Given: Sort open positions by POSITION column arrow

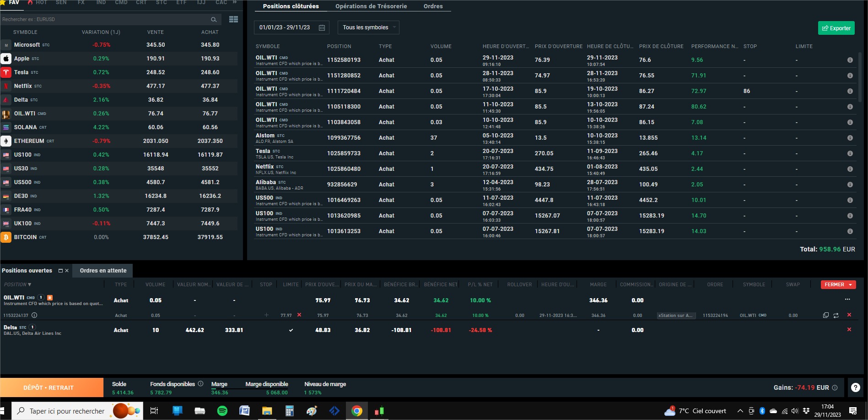Looking at the screenshot, I should coord(30,285).
